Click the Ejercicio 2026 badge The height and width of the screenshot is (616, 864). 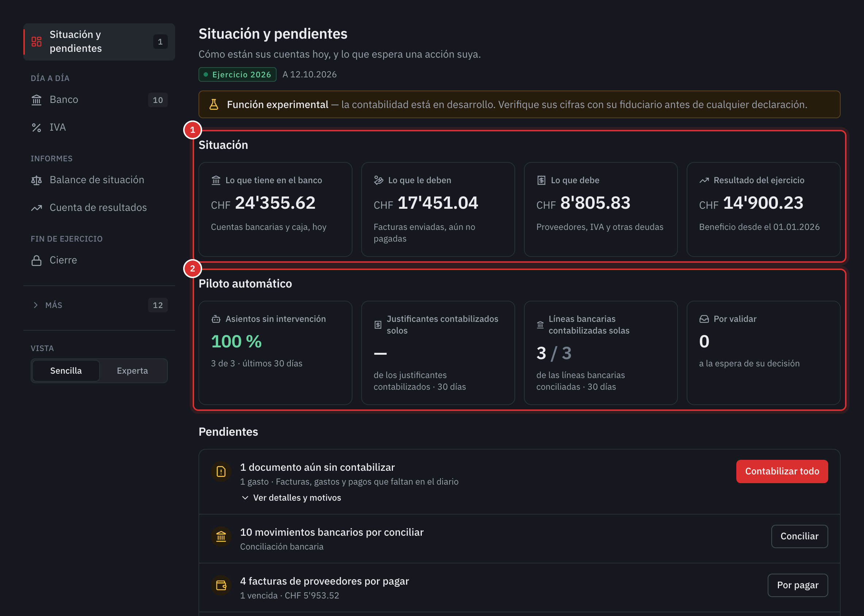click(238, 75)
